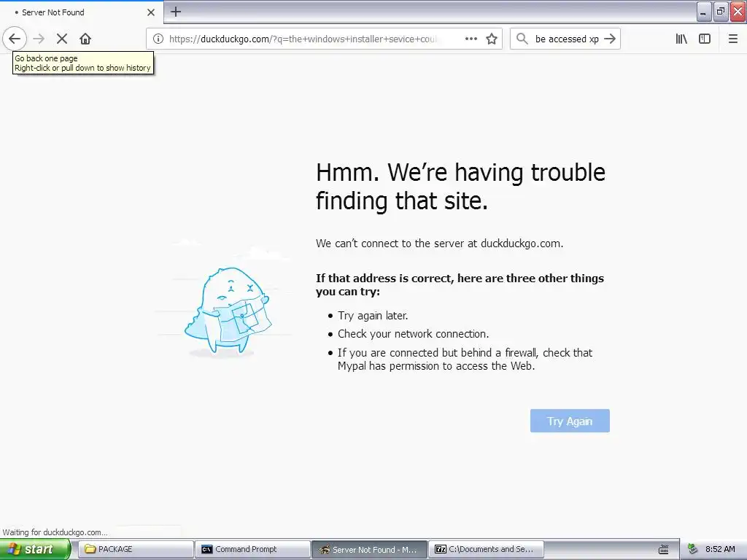
Task: Click the forward navigation arrow
Action: tap(39, 39)
